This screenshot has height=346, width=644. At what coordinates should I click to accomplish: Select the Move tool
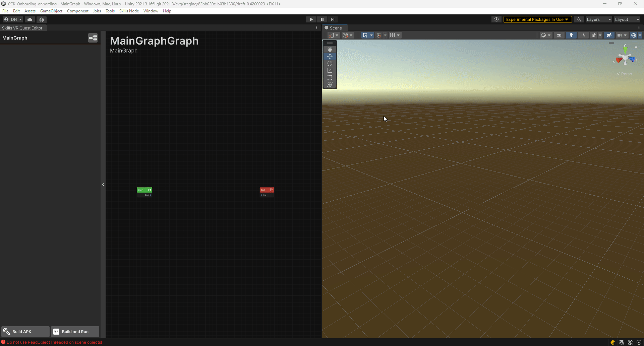pos(330,56)
